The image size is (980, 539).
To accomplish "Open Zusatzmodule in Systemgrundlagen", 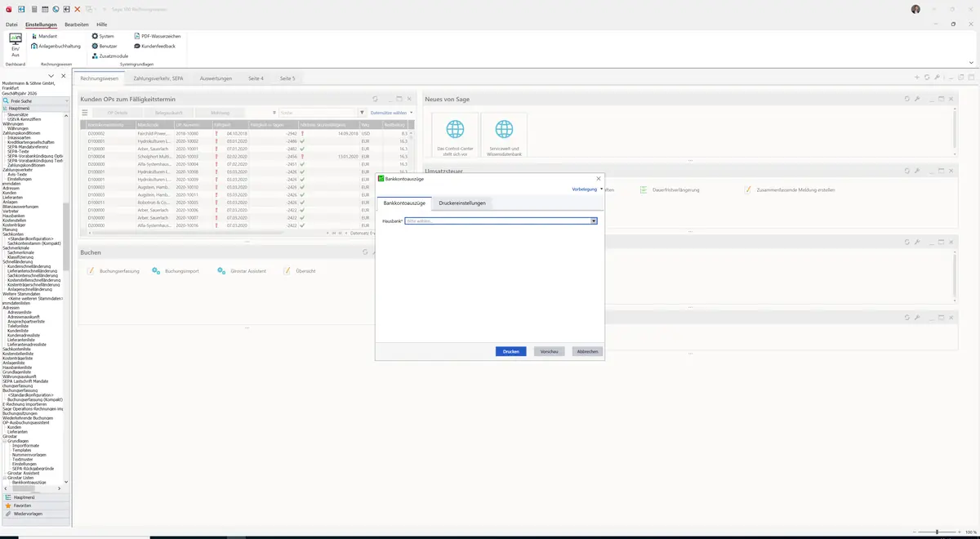I will click(109, 56).
